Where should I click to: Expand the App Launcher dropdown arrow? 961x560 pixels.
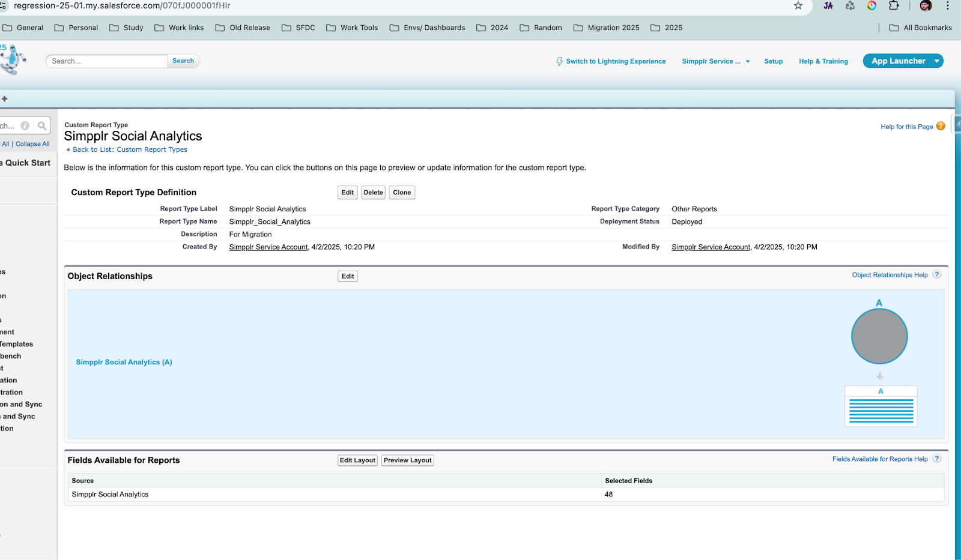[936, 61]
